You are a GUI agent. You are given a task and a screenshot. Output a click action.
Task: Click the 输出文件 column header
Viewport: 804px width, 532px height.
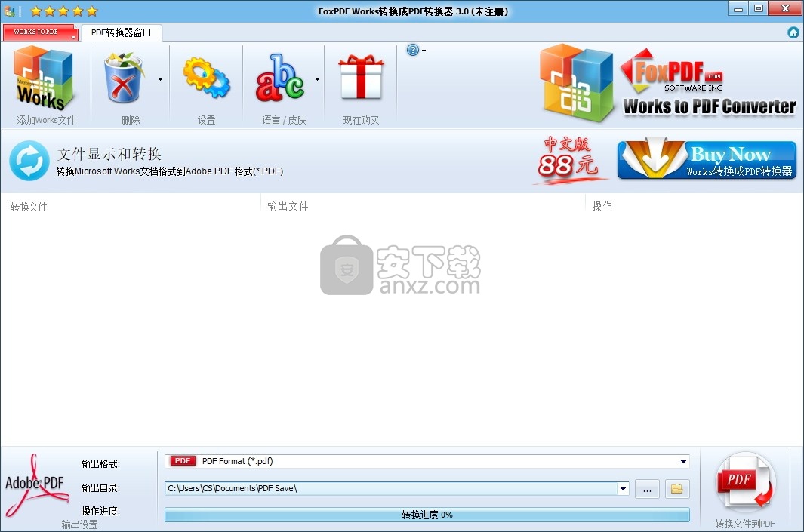(x=288, y=206)
